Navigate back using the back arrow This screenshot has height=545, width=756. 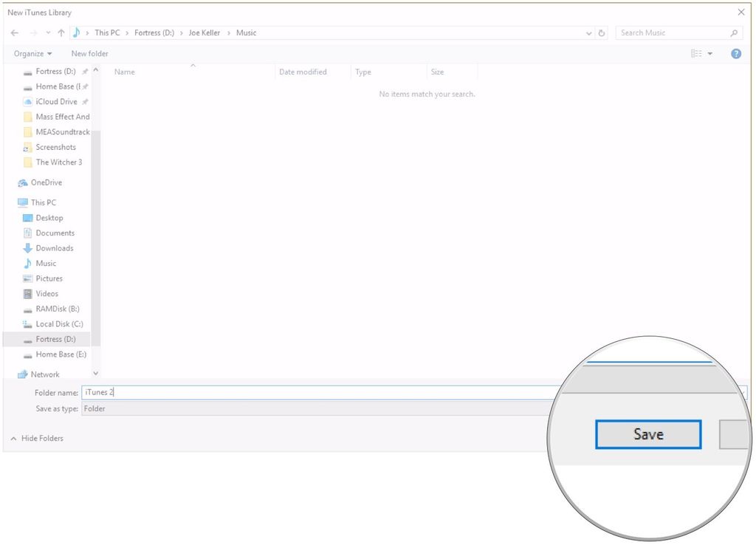coord(13,32)
